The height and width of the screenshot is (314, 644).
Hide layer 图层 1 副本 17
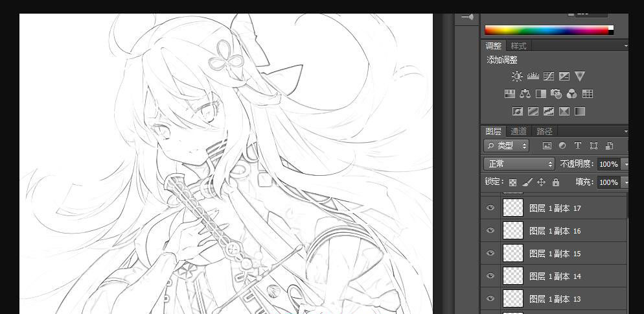point(490,208)
